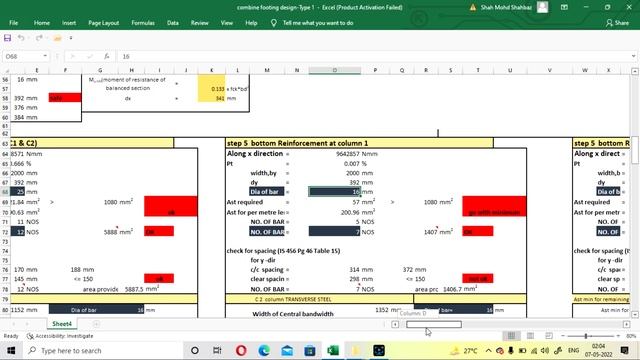Switch to Normal view in status bar
Image resolution: width=640 pixels, height=360 pixels.
tap(511, 336)
